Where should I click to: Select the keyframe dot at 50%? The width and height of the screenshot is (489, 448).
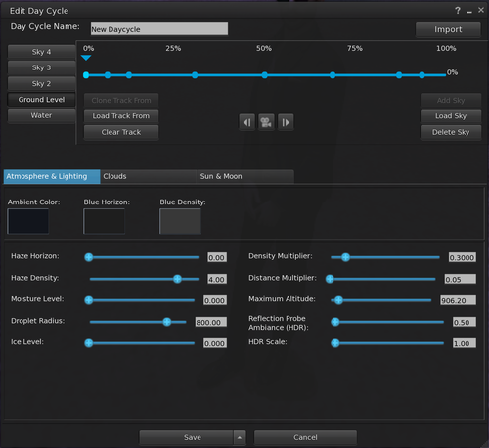coord(264,75)
